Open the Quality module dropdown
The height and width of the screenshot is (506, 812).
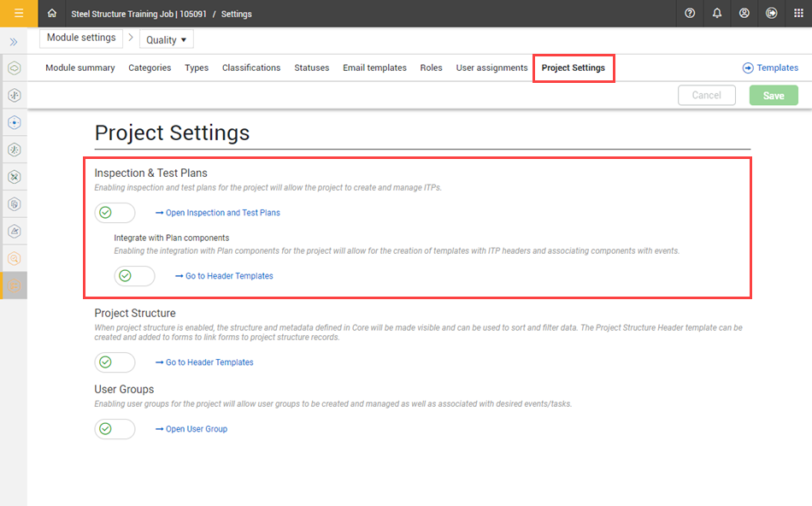(166, 38)
